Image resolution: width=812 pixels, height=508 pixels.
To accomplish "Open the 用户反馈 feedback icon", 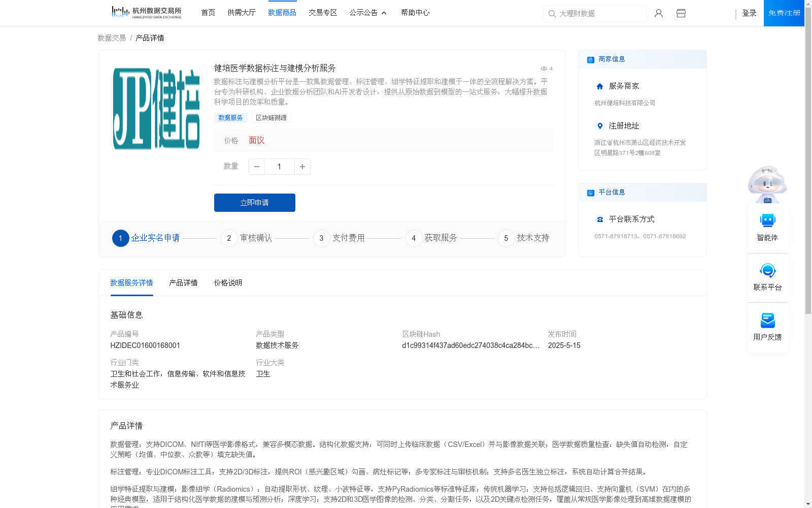I will (767, 320).
